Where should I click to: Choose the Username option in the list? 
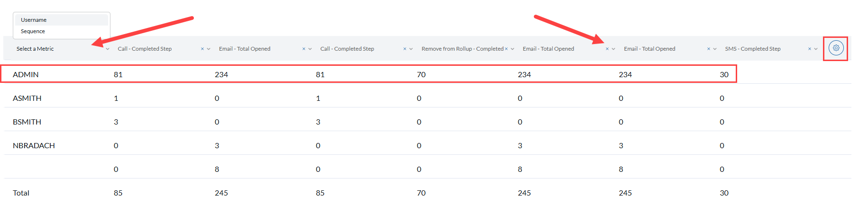(x=62, y=20)
